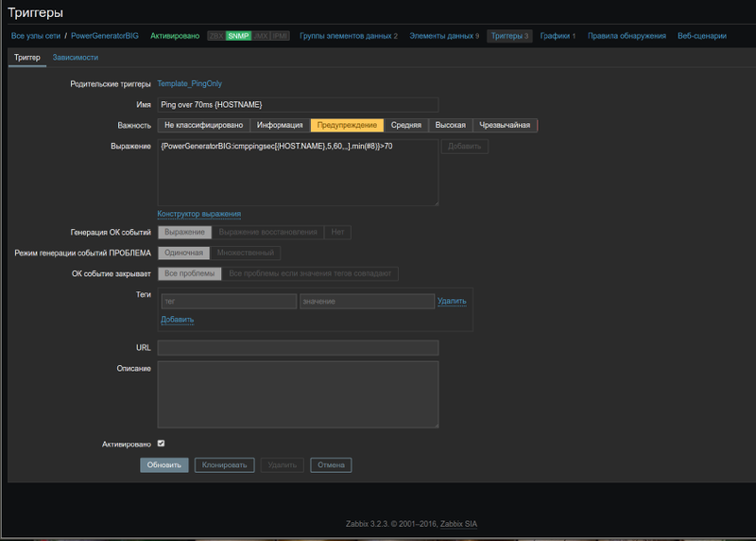Choose 'Чрезвычайная' severity option
Image resolution: width=756 pixels, height=541 pixels.
point(505,125)
